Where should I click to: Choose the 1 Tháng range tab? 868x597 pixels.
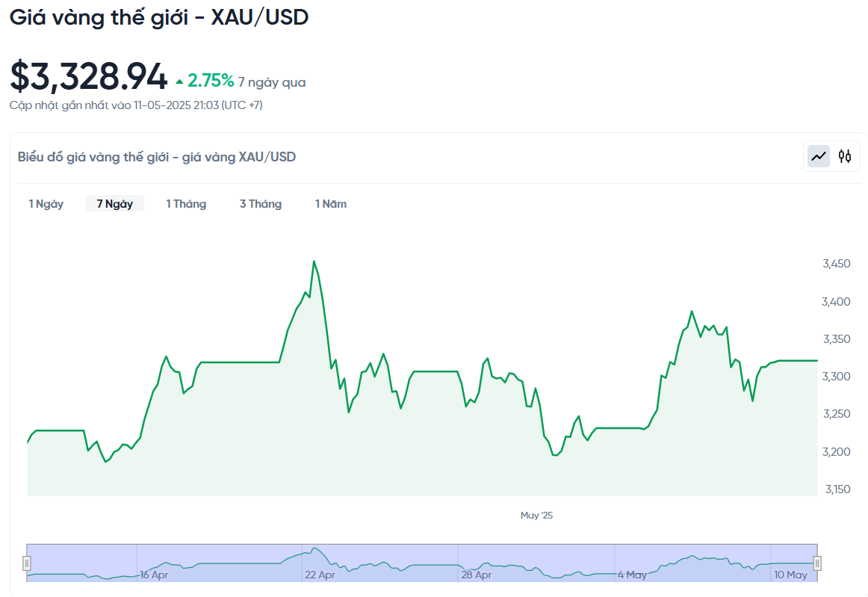(x=186, y=204)
